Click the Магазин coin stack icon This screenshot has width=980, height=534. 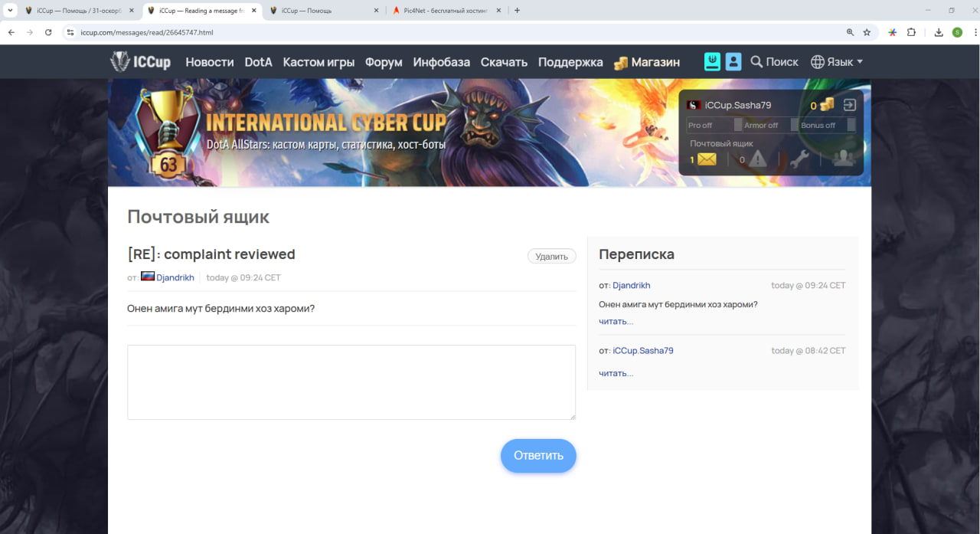click(x=621, y=63)
